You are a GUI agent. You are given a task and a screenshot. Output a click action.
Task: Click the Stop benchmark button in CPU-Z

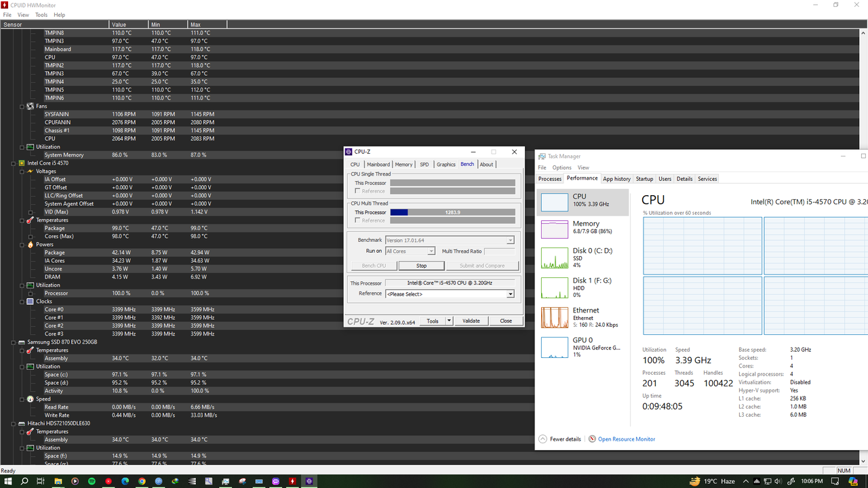click(x=421, y=266)
